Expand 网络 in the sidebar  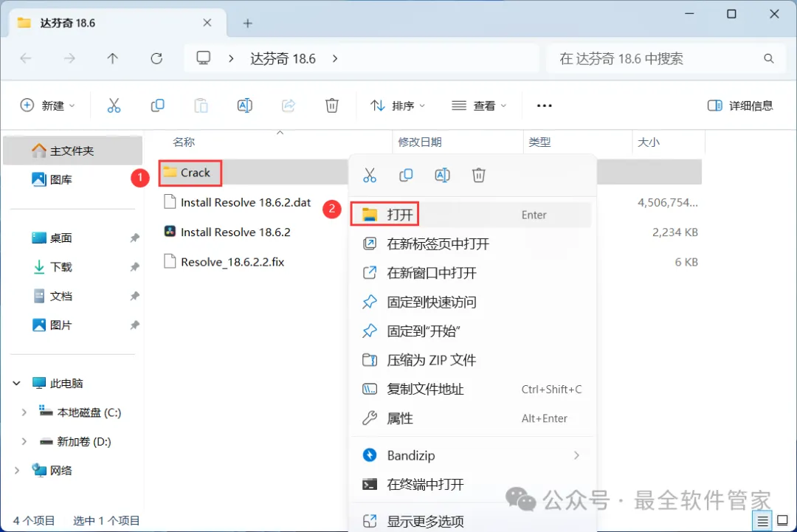pos(17,471)
